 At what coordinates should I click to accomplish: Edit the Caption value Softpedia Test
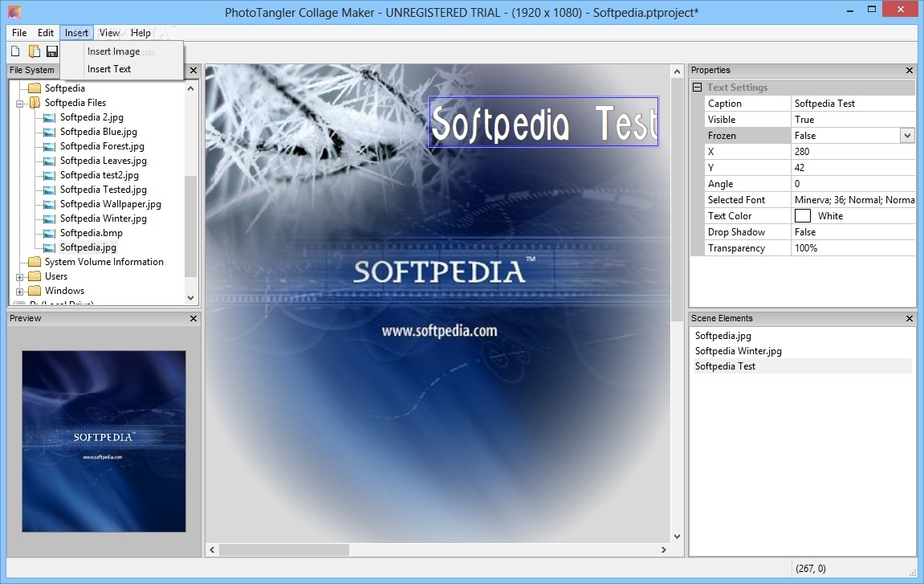tap(853, 104)
